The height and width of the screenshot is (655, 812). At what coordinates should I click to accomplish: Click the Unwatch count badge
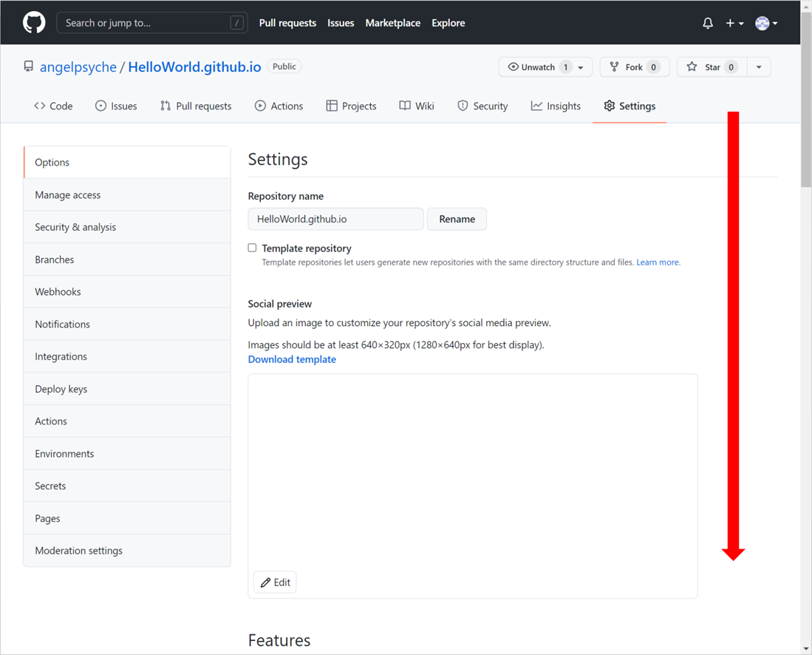click(x=566, y=67)
